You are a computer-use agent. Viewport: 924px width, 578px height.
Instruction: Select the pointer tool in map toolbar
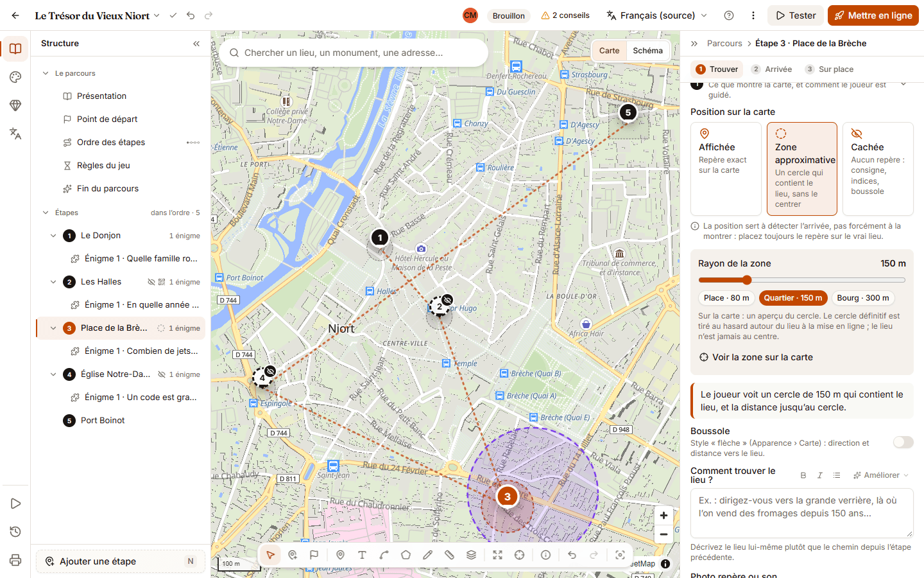271,555
